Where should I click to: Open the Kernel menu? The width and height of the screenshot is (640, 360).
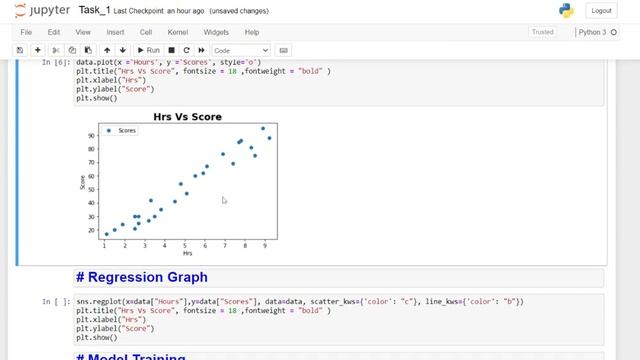tap(178, 32)
